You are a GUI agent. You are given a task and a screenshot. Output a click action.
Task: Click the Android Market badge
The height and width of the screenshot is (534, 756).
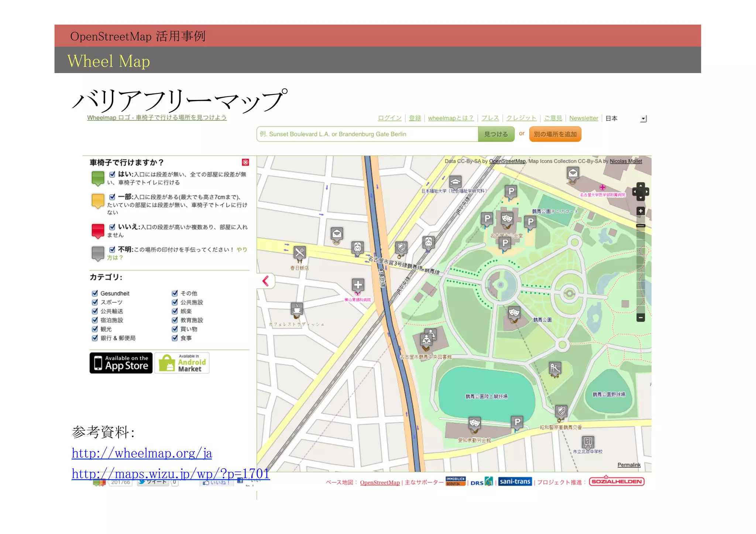coord(182,363)
